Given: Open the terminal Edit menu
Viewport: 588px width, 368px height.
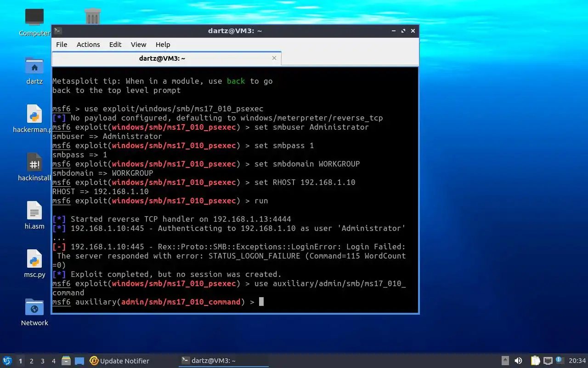Looking at the screenshot, I should coord(115,45).
